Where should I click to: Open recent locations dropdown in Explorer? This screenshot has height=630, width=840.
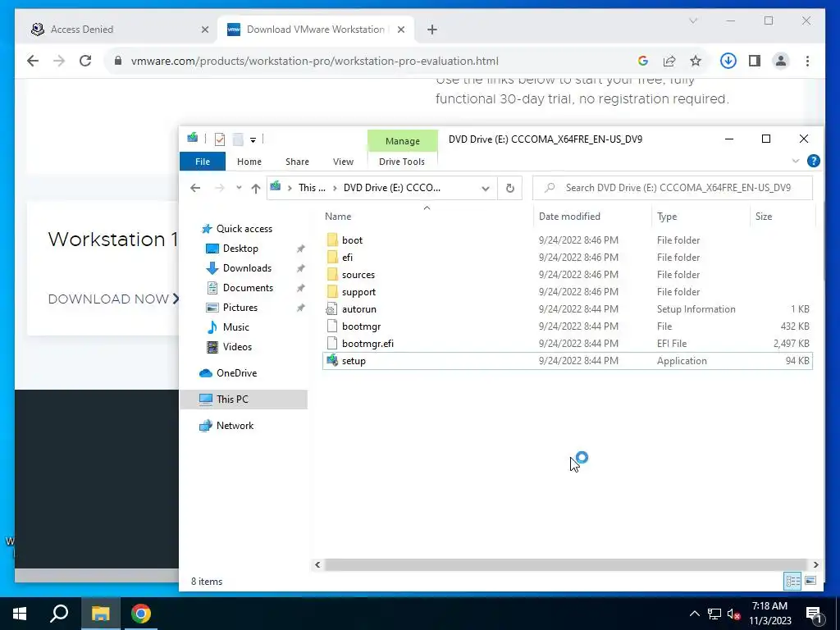click(239, 188)
